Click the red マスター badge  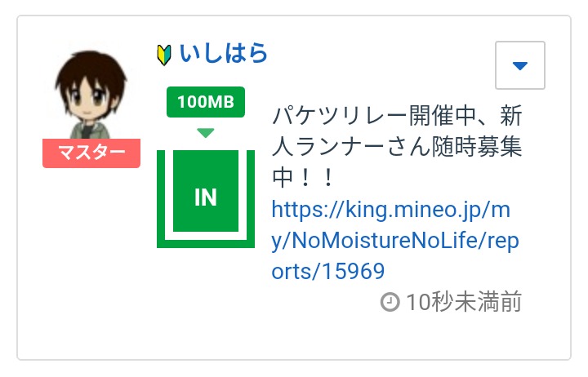click(x=91, y=153)
